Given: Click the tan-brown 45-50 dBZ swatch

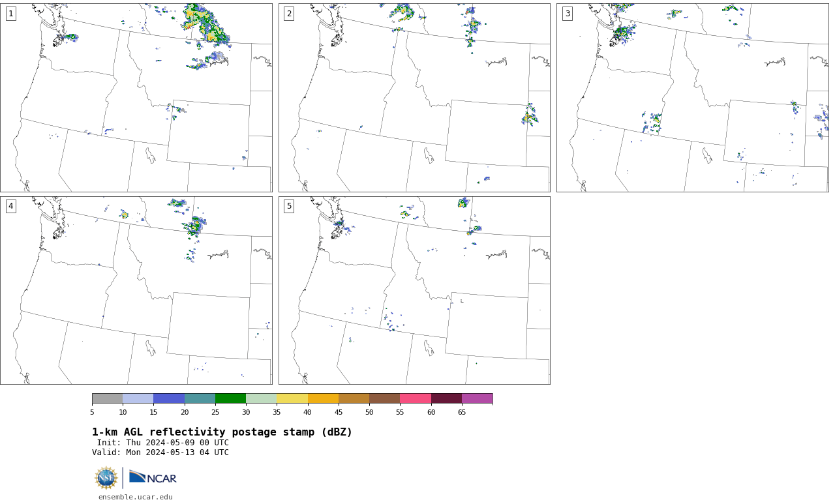Looking at the screenshot, I should (x=354, y=398).
